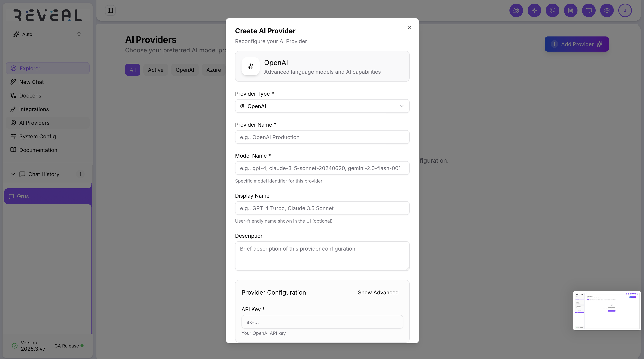Go to Integrations in the sidebar
The height and width of the screenshot is (359, 644).
47,109
